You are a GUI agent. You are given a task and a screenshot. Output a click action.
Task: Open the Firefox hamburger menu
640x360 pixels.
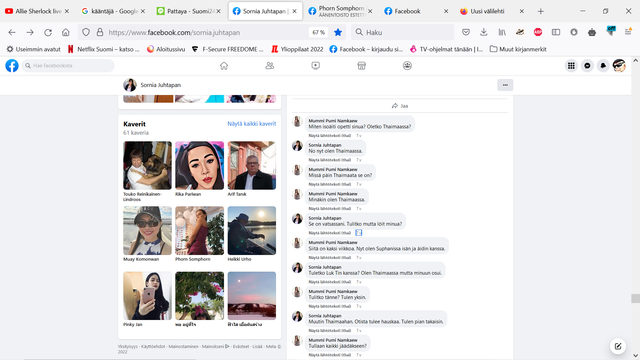pyautogui.click(x=628, y=32)
